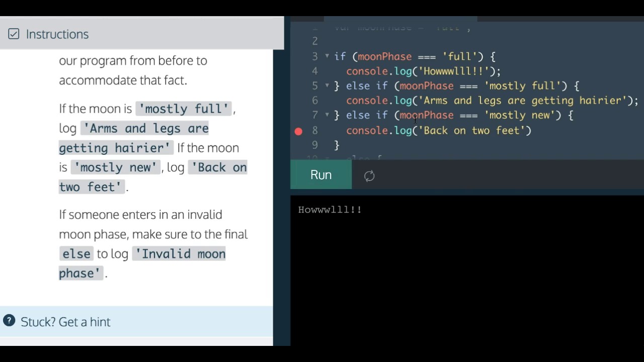Click line number 2 in the gutter

click(x=315, y=41)
